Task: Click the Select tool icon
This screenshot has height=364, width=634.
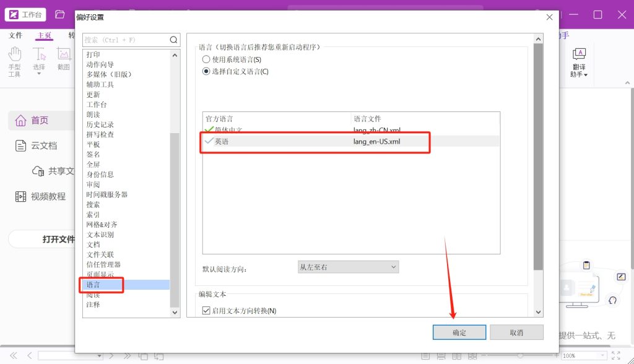Action: pyautogui.click(x=39, y=54)
